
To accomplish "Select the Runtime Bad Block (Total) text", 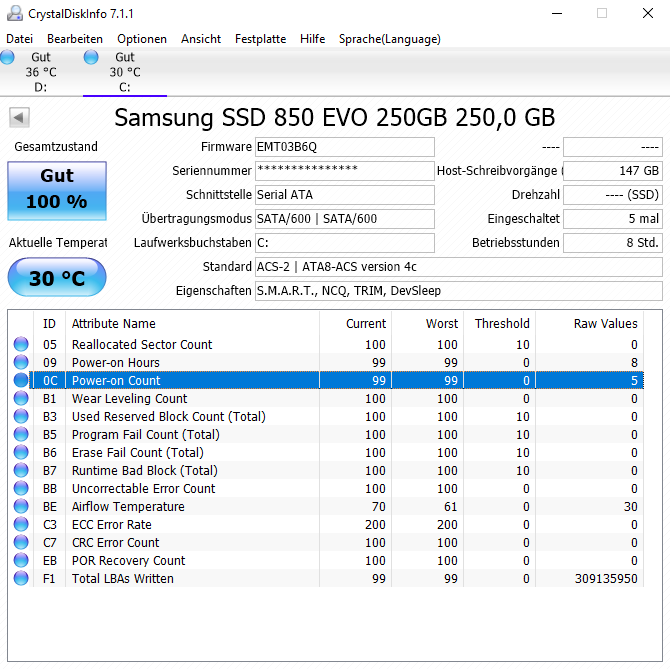I will coord(145,470).
